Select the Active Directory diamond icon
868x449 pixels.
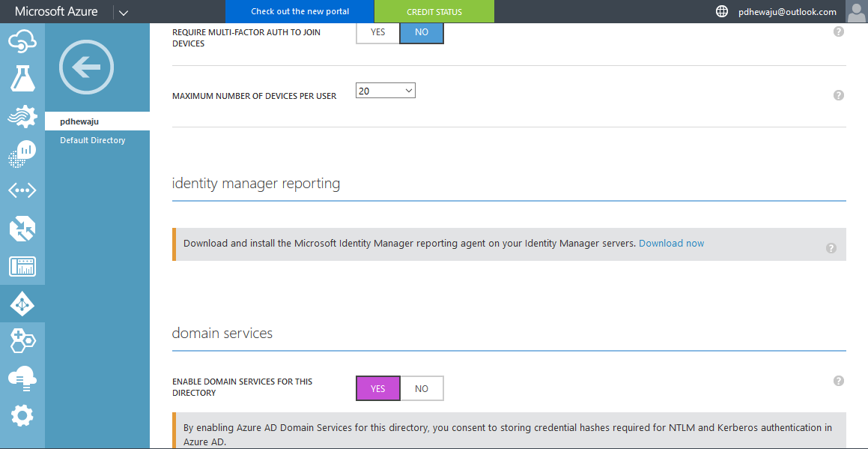click(22, 304)
